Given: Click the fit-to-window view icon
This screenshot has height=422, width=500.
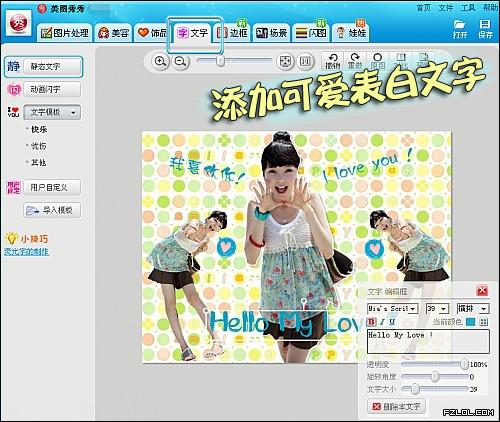Looking at the screenshot, I should click(x=285, y=62).
